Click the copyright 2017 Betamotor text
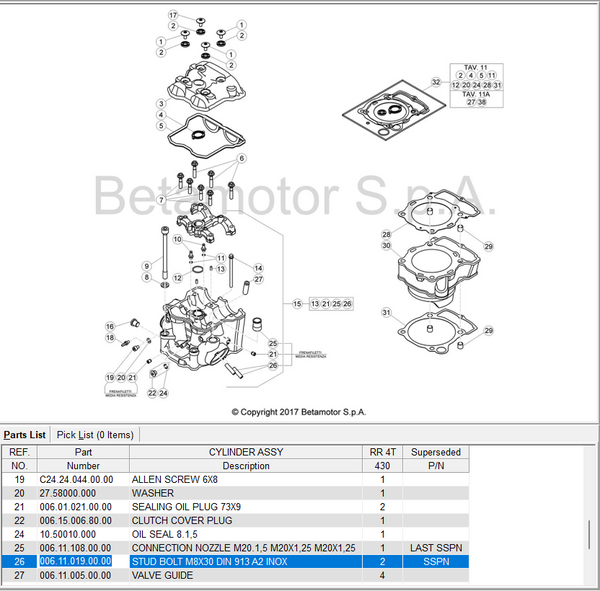Screen dimensions: 600x591 [299, 412]
